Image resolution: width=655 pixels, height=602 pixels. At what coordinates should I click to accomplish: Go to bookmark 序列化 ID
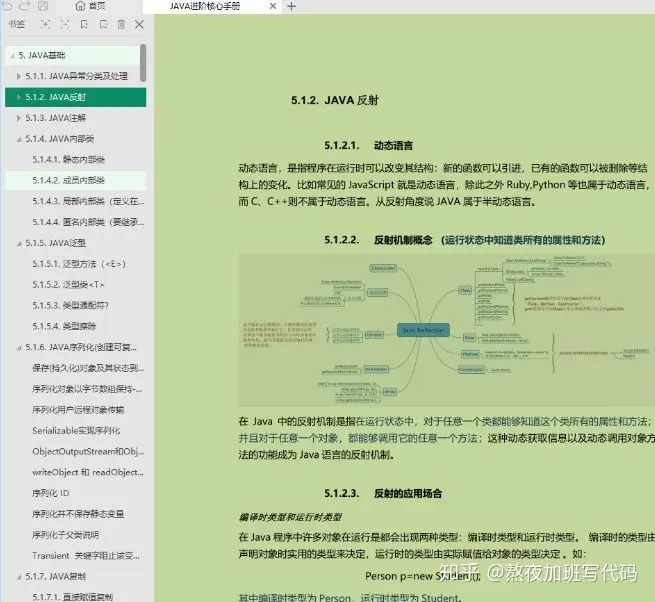[51, 493]
